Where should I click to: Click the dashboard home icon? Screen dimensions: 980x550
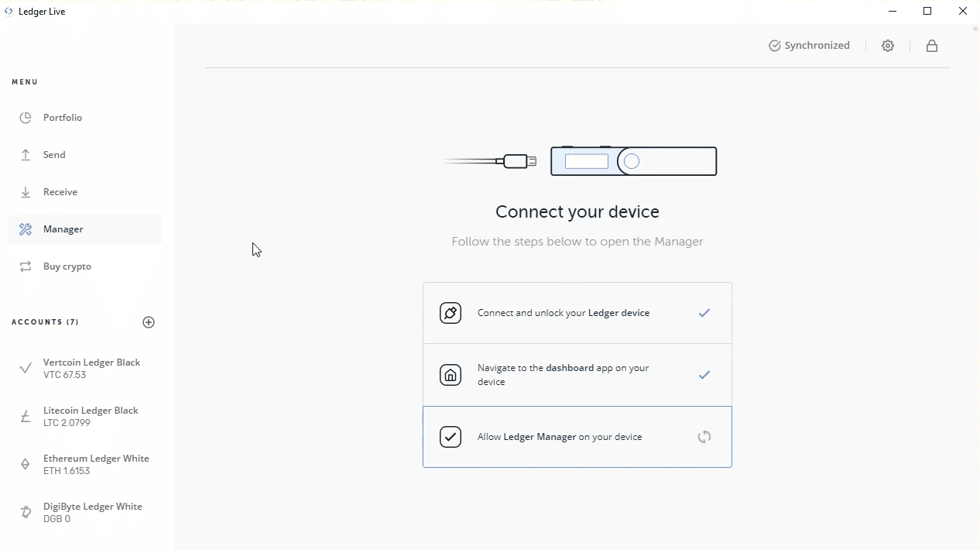point(451,375)
